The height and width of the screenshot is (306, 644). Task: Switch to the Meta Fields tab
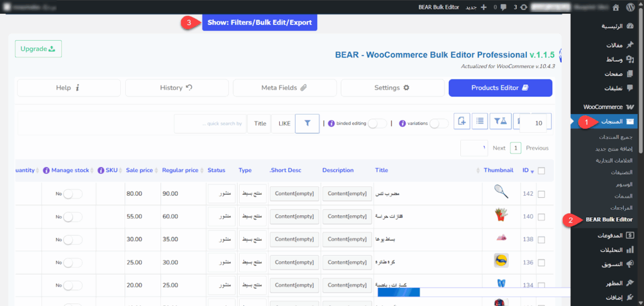click(284, 88)
